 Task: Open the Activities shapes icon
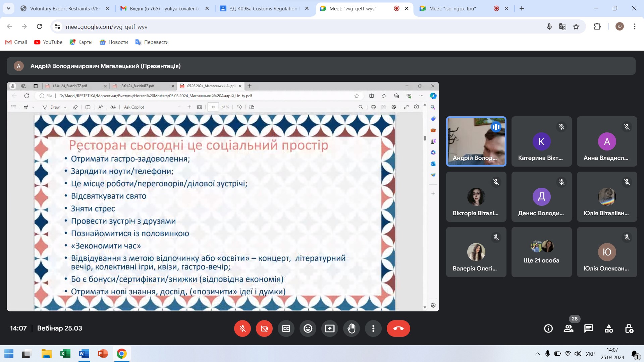(x=609, y=328)
